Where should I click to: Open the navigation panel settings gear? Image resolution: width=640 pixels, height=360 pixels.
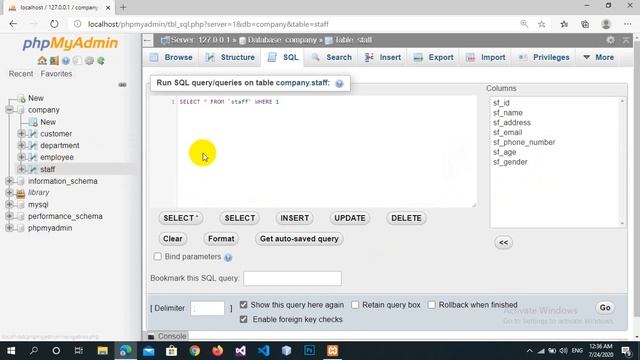(x=89, y=61)
